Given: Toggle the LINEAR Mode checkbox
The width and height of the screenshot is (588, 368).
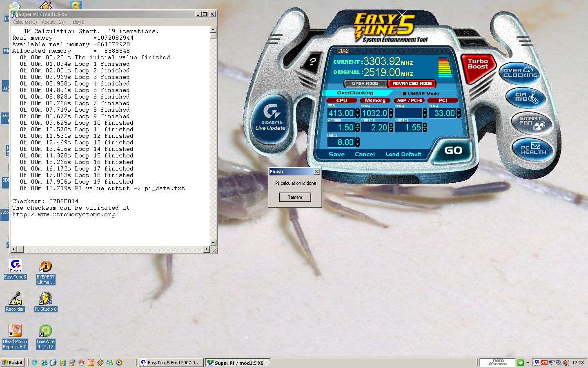Looking at the screenshot, I should (x=405, y=94).
